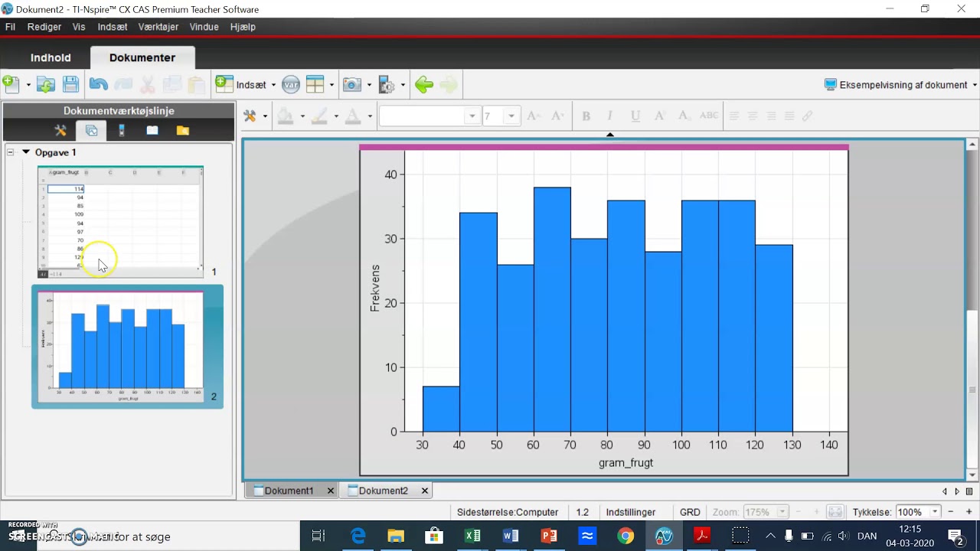Click the fill color bucket swatch
The width and height of the screenshot is (980, 551).
pyautogui.click(x=286, y=116)
